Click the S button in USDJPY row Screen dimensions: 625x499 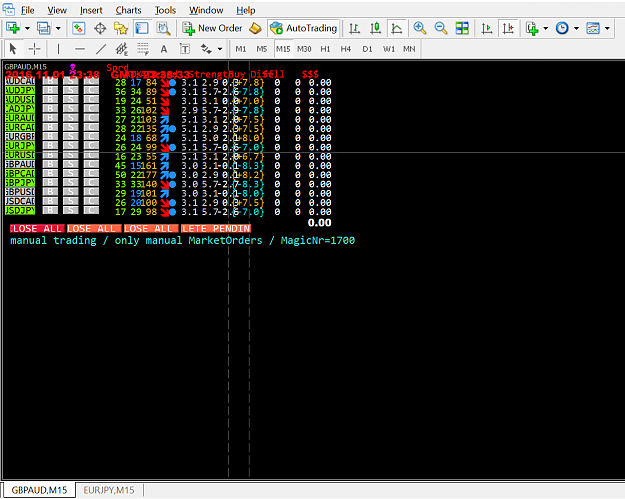pyautogui.click(x=71, y=210)
